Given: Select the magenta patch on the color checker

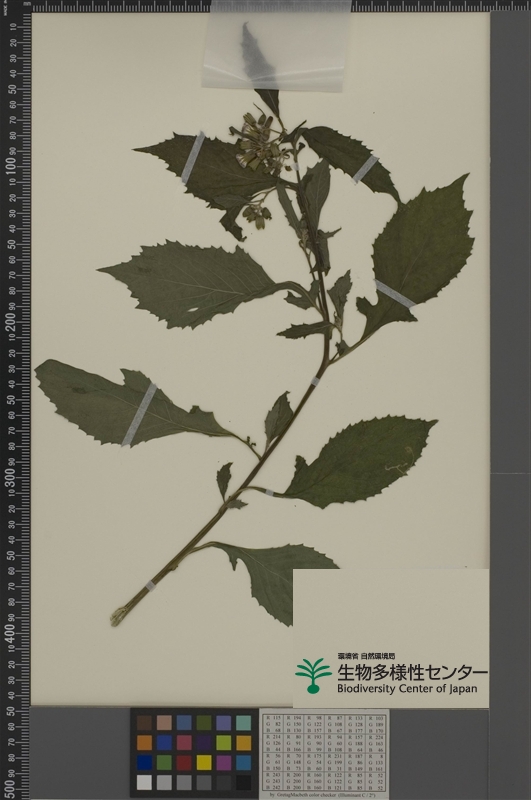Looking at the screenshot, I should 224,762.
